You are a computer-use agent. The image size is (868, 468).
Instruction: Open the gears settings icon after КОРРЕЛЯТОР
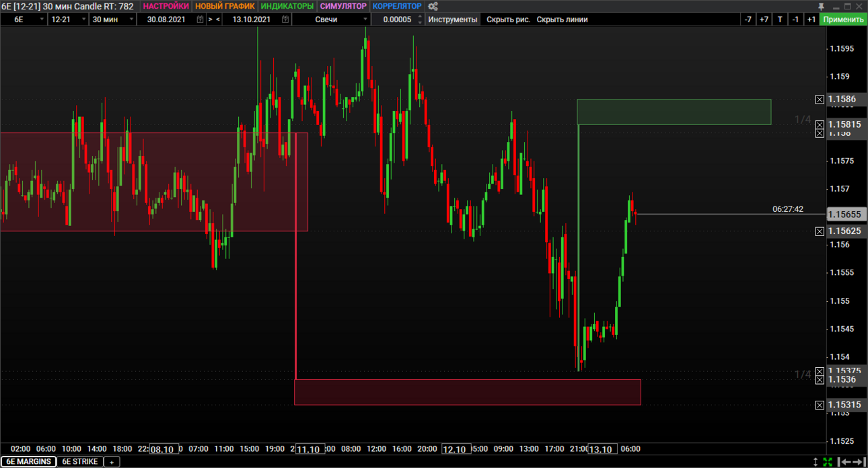tap(433, 6)
